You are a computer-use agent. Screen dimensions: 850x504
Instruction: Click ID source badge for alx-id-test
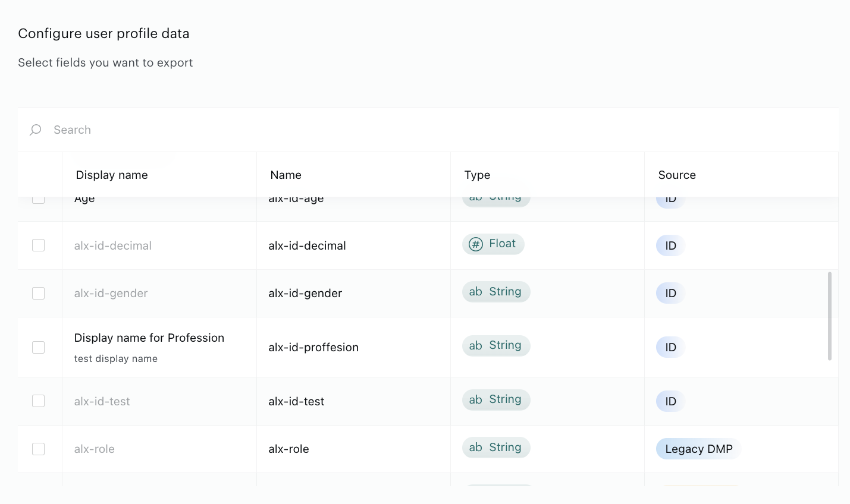(671, 401)
